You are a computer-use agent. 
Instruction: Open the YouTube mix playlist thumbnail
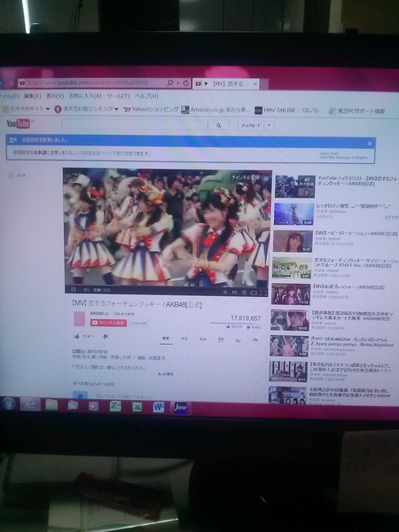tap(295, 186)
